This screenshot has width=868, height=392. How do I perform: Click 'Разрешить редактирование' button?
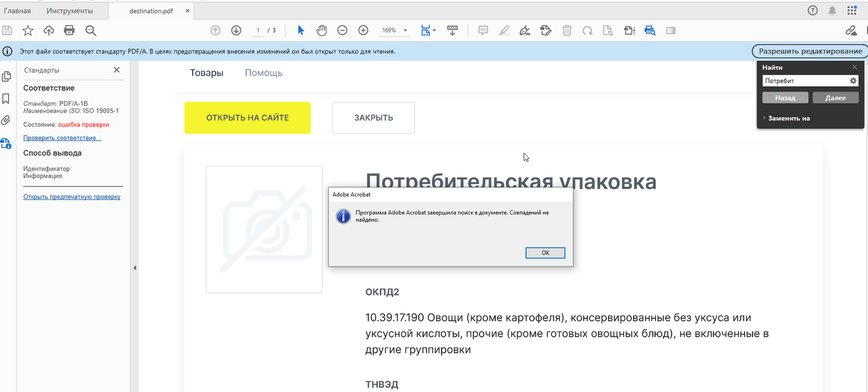(x=809, y=51)
